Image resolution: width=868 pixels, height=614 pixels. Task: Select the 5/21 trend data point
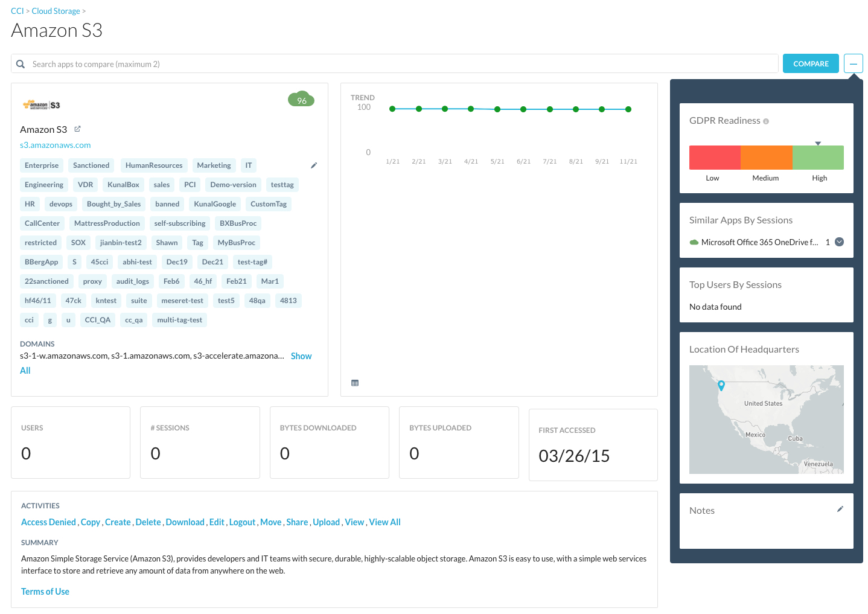point(497,109)
